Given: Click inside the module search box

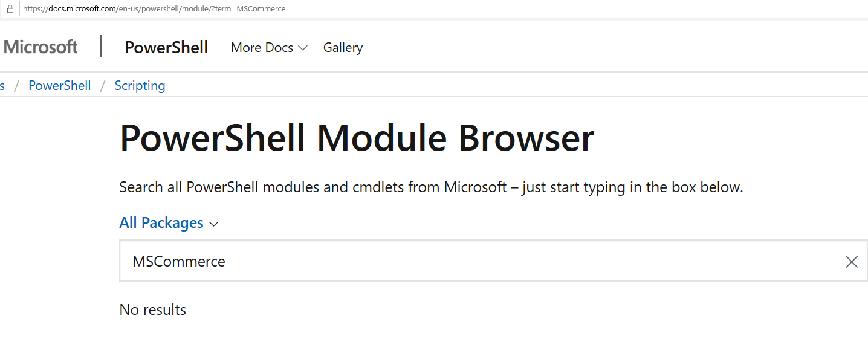Looking at the screenshot, I should [x=423, y=261].
